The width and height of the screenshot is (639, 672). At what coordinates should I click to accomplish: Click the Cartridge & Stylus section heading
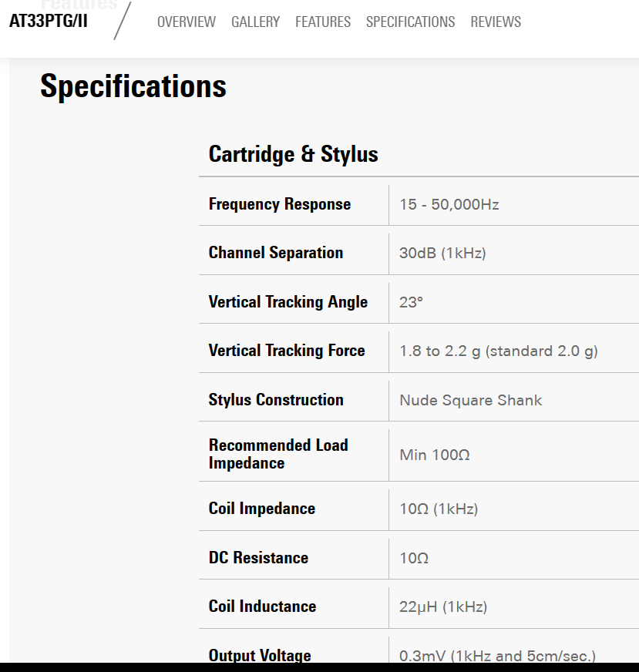tap(293, 154)
